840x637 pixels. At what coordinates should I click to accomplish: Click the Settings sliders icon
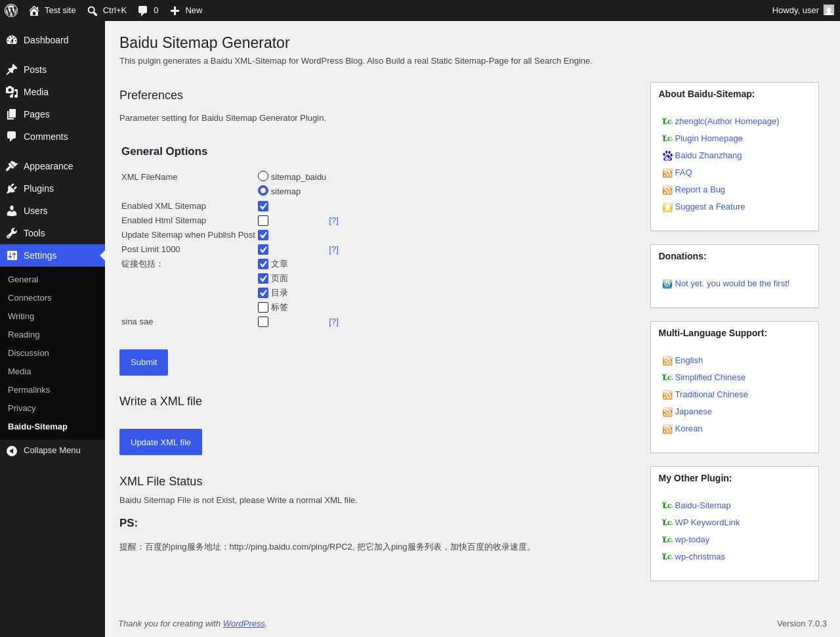(12, 255)
